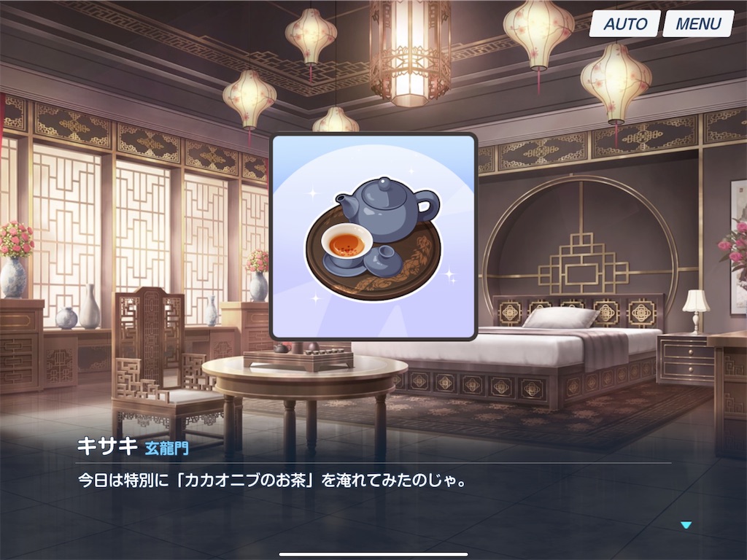747x560 pixels.
Task: Tap the iOS home indicator bar
Action: (x=373, y=554)
